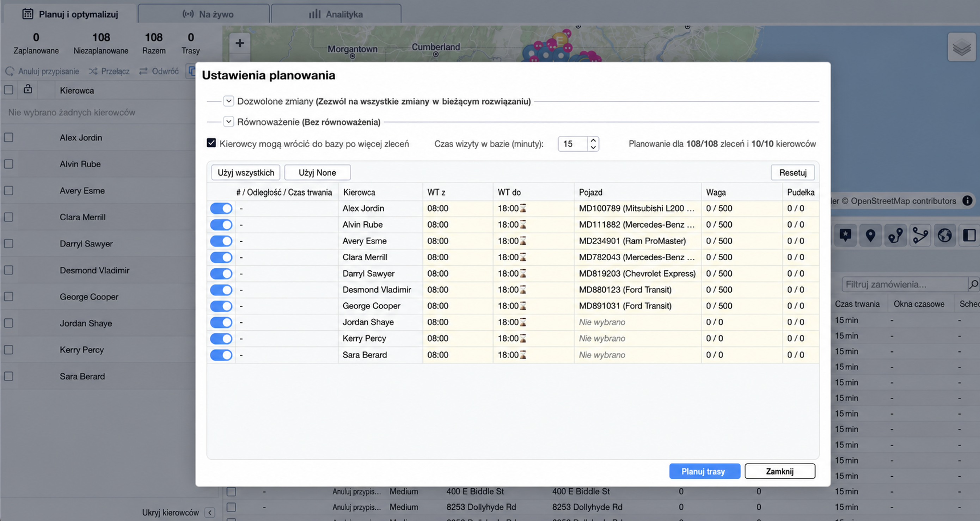Click the Użyj None button
The height and width of the screenshot is (521, 980).
[x=317, y=173]
